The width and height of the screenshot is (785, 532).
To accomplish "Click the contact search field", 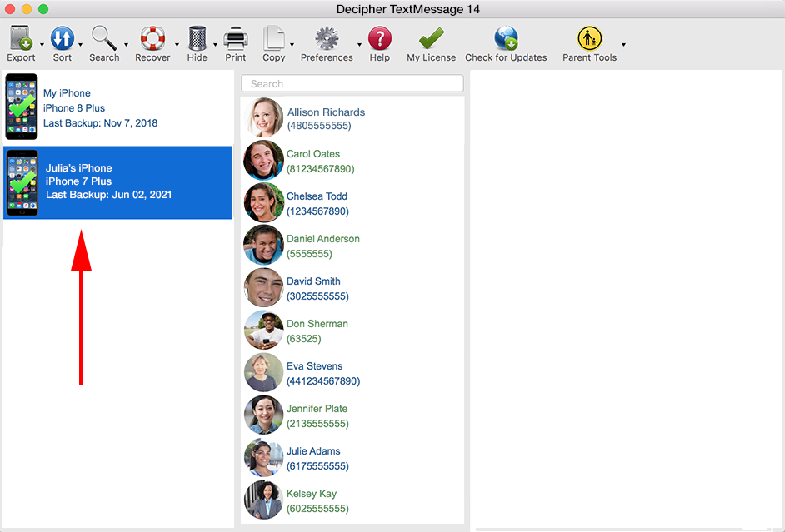I will tap(352, 83).
